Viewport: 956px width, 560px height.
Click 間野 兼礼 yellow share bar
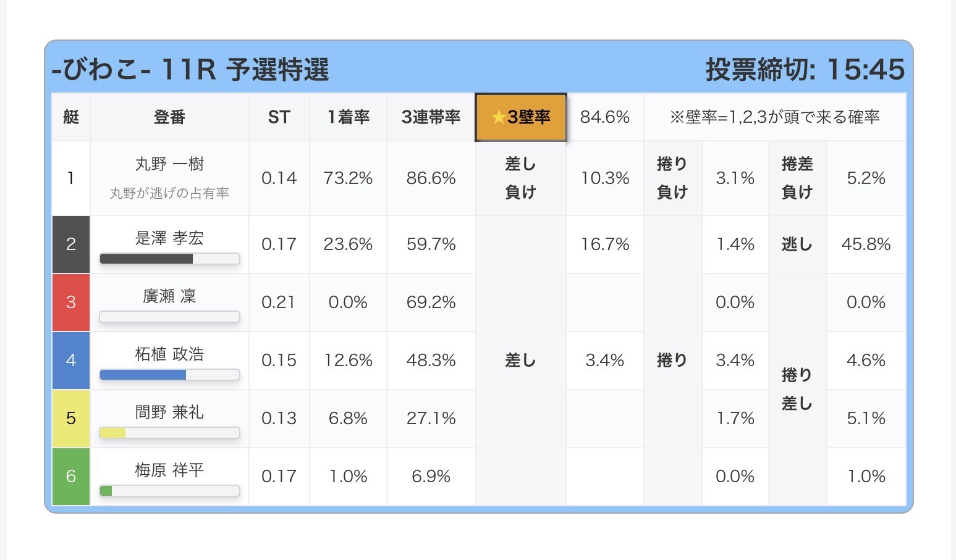[x=169, y=433]
